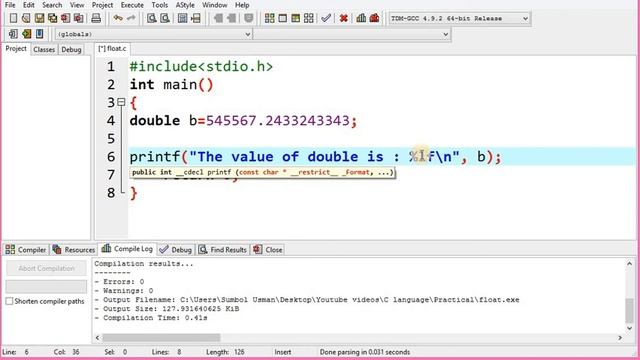
Task: Click the Close All files icon
Action: 78,18
